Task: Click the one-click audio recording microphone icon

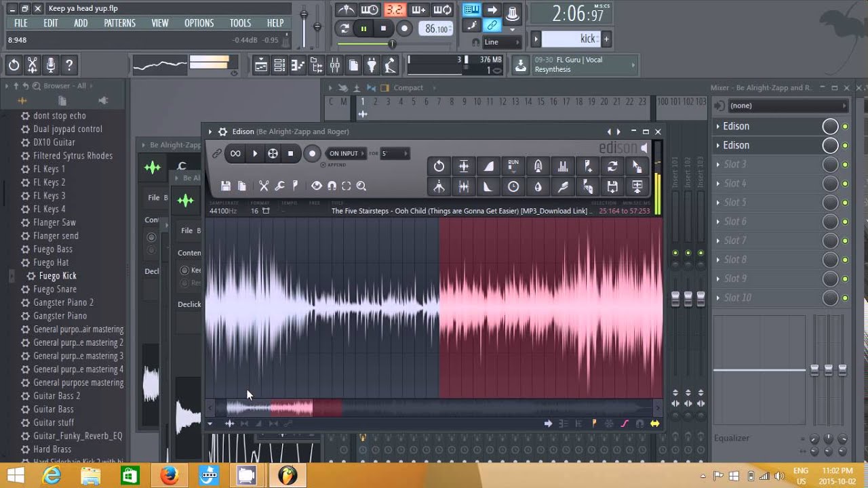Action: 50,66
